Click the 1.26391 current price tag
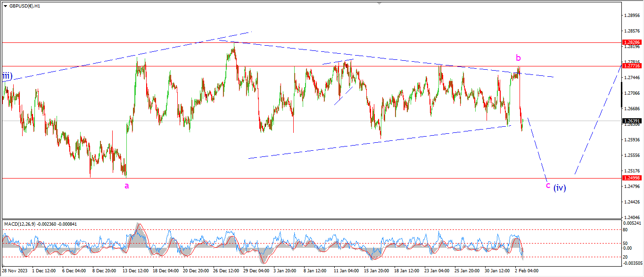The height and width of the screenshot is (277, 644). [x=631, y=121]
